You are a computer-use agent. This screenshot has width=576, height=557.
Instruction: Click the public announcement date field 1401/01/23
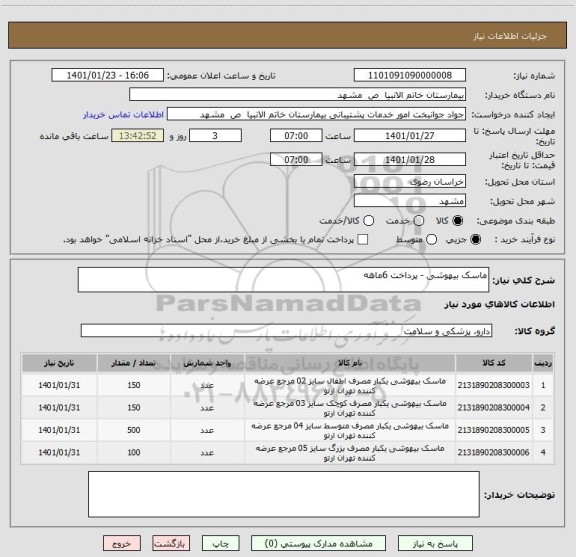point(108,75)
